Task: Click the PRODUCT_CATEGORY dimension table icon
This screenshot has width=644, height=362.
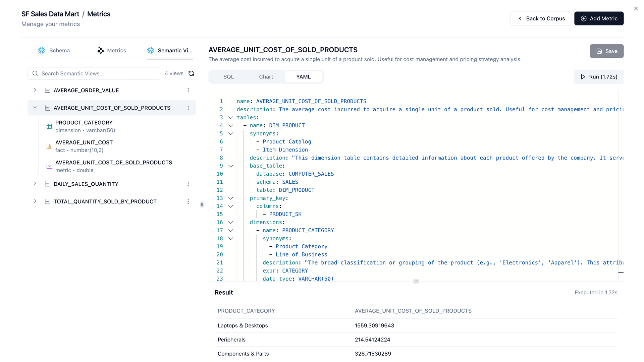Action: tap(49, 126)
